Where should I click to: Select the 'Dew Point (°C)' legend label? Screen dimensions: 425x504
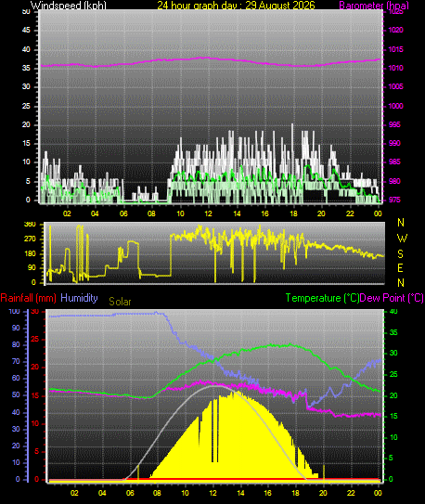(x=392, y=298)
